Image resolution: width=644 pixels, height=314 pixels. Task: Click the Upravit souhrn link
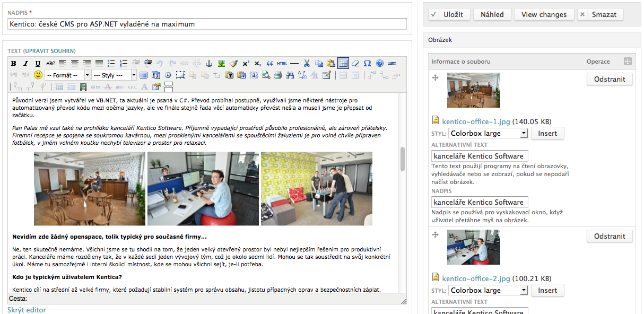pos(50,51)
